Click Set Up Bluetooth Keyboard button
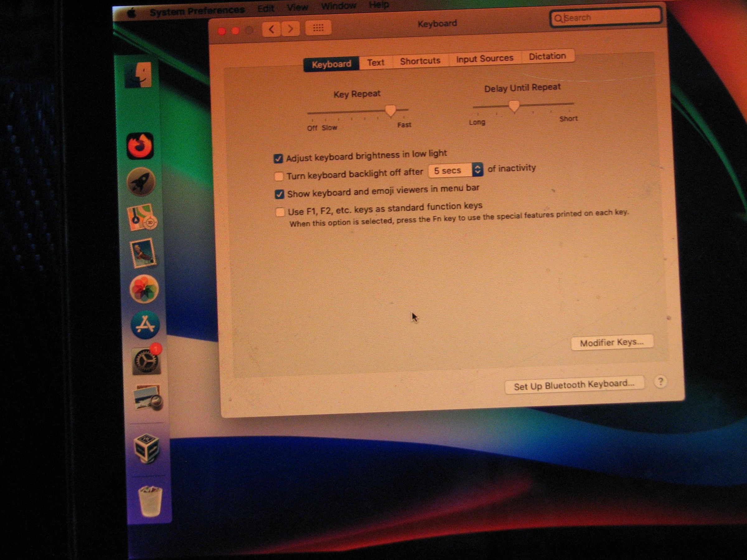This screenshot has width=747, height=560. point(574,385)
